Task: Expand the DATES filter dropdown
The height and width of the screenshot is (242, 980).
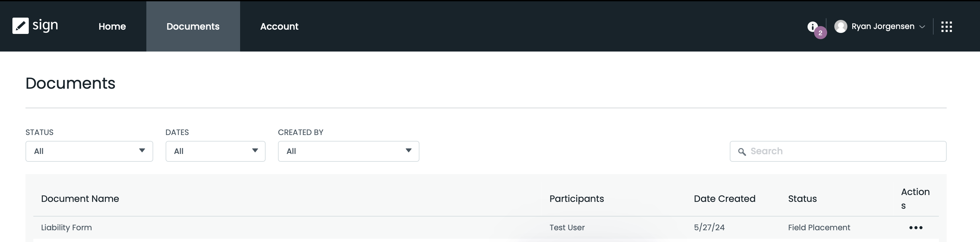Action: click(215, 151)
